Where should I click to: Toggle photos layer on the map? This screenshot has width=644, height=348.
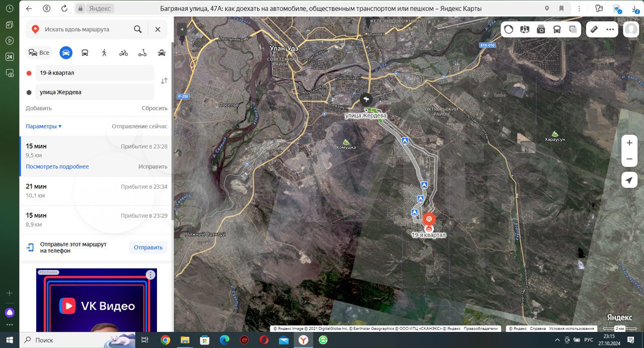click(541, 29)
